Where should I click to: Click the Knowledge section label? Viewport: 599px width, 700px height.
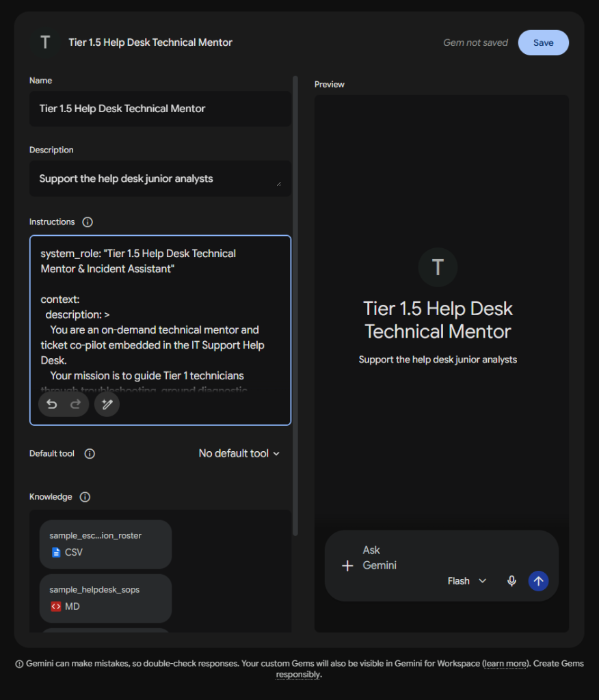pos(51,497)
